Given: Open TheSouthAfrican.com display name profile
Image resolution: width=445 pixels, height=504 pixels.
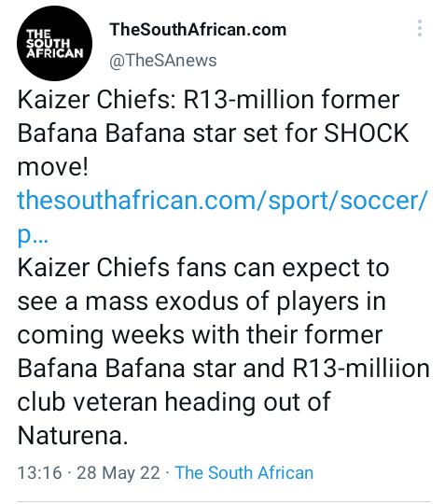Looking at the screenshot, I should (198, 30).
